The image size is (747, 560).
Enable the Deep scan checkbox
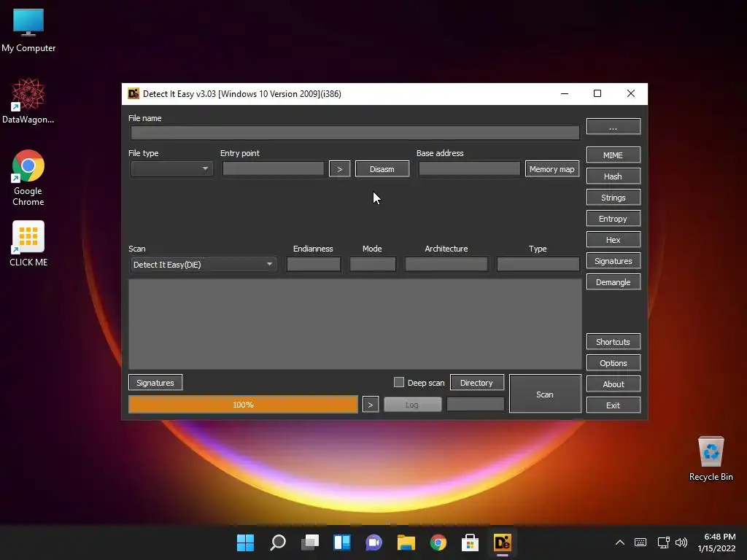coord(399,382)
